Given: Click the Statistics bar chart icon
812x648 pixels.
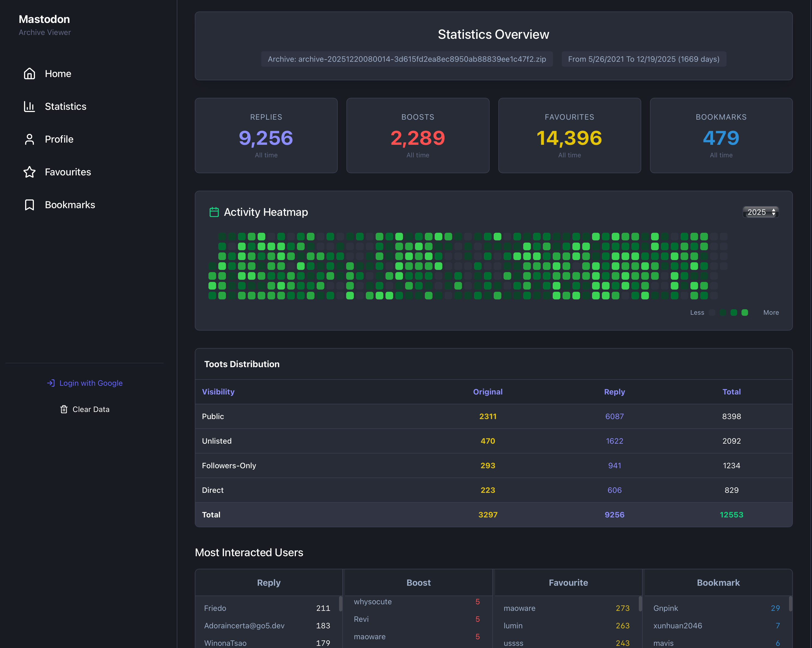Looking at the screenshot, I should coord(30,107).
